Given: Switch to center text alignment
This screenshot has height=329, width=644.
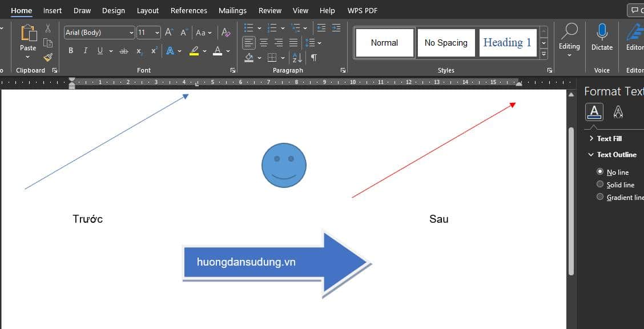Looking at the screenshot, I should click(x=263, y=42).
